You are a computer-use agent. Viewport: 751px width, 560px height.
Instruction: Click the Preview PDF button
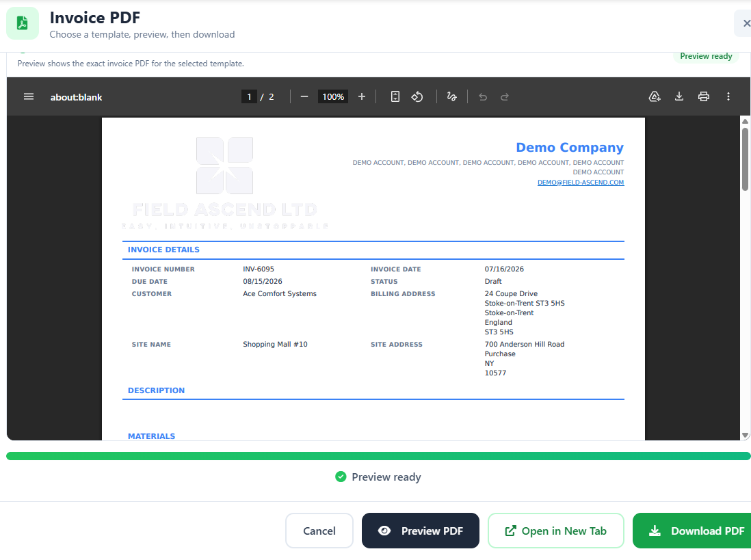coord(421,531)
